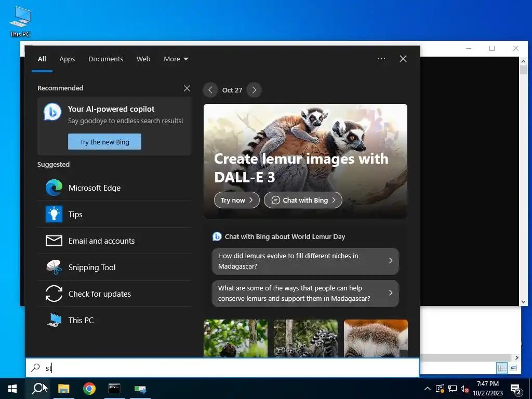Click the Oct 27 date label
The height and width of the screenshot is (399, 532).
point(232,90)
